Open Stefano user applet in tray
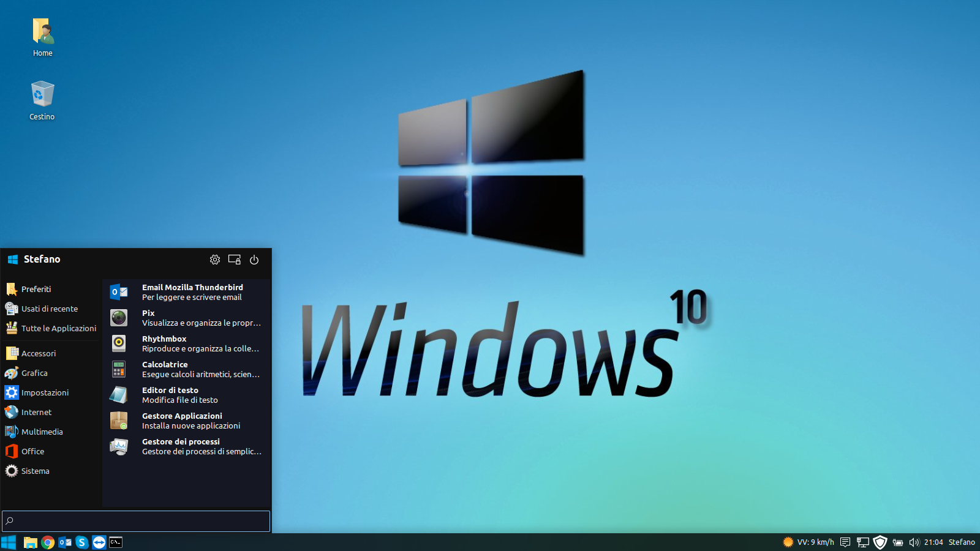Viewport: 980px width, 551px height. click(962, 542)
